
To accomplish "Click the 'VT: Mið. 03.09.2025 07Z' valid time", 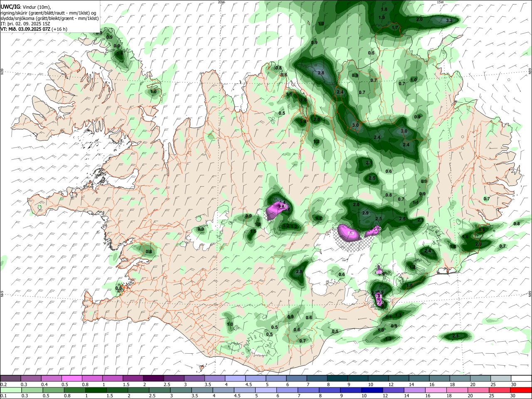I will [25, 29].
